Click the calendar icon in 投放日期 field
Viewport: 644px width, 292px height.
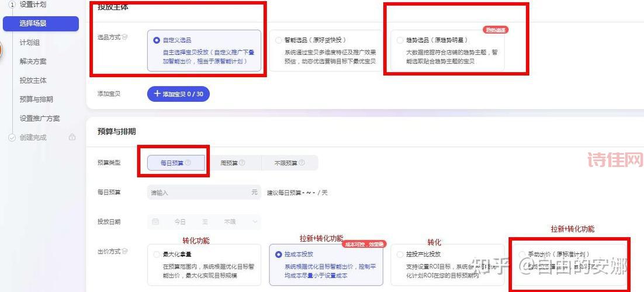pyautogui.click(x=155, y=222)
